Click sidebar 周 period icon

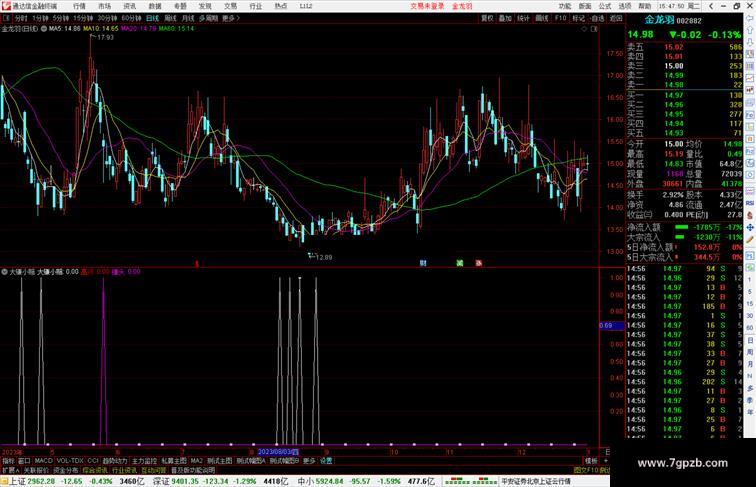pyautogui.click(x=750, y=352)
